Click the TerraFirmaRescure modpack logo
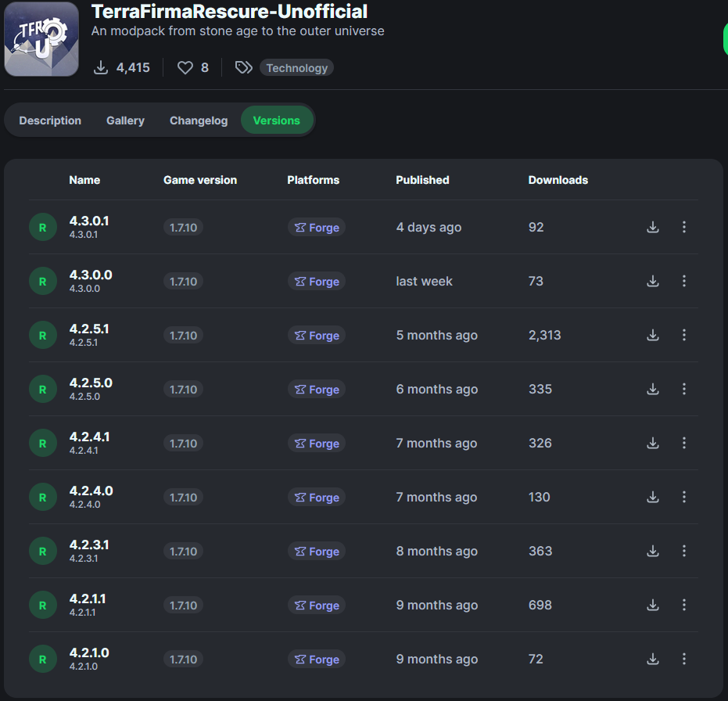The width and height of the screenshot is (728, 701). coord(41,39)
